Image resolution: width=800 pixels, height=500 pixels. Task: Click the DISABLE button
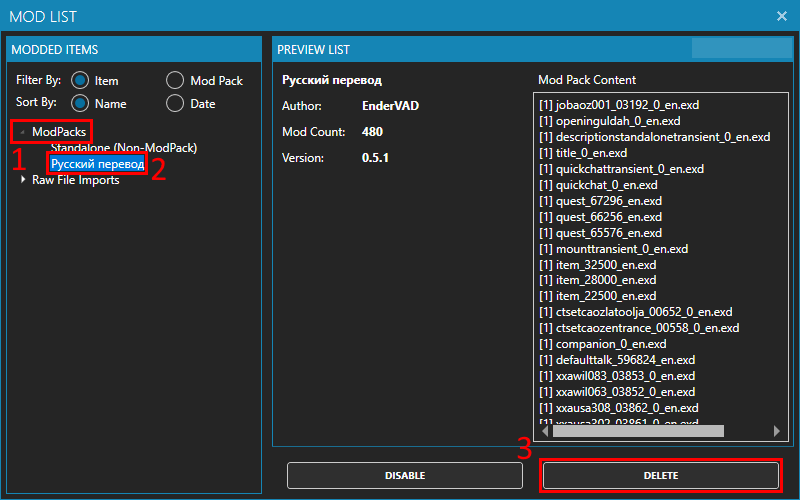[x=405, y=476]
